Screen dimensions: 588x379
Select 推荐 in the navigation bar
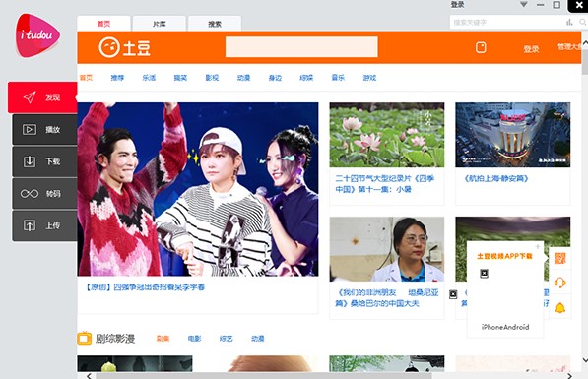click(117, 78)
